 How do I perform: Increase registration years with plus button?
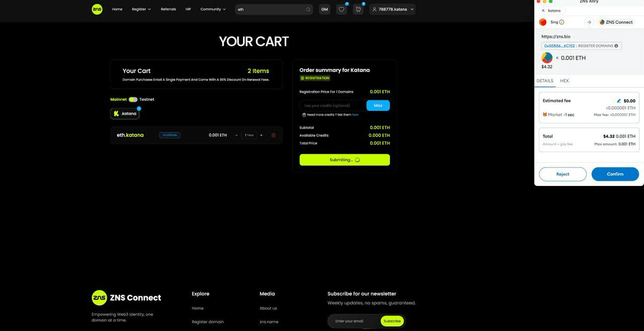[x=261, y=135]
